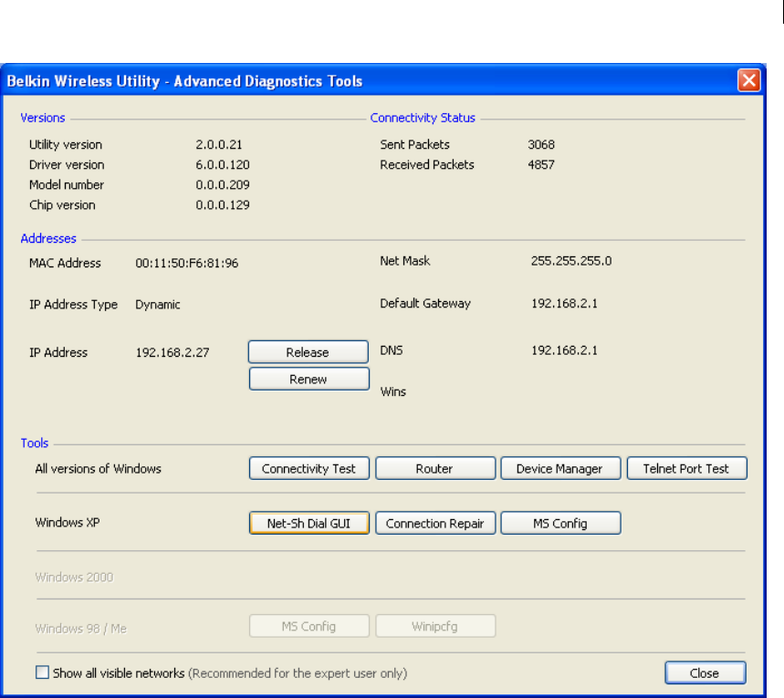
Task: Click the DNS value 192.168.2.1
Action: tap(564, 350)
